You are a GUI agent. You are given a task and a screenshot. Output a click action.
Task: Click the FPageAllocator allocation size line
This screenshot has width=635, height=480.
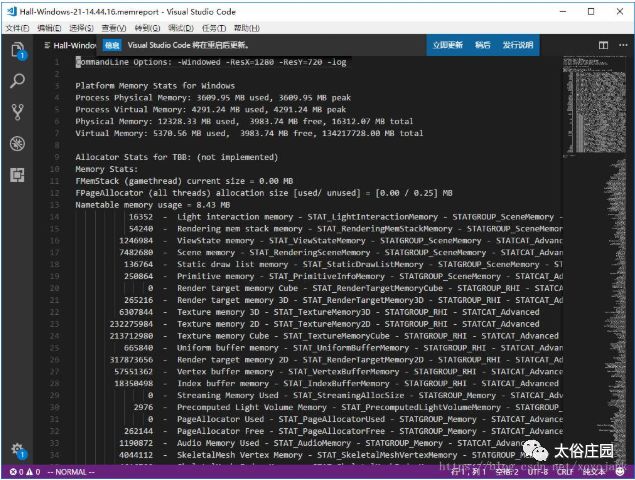click(x=264, y=193)
